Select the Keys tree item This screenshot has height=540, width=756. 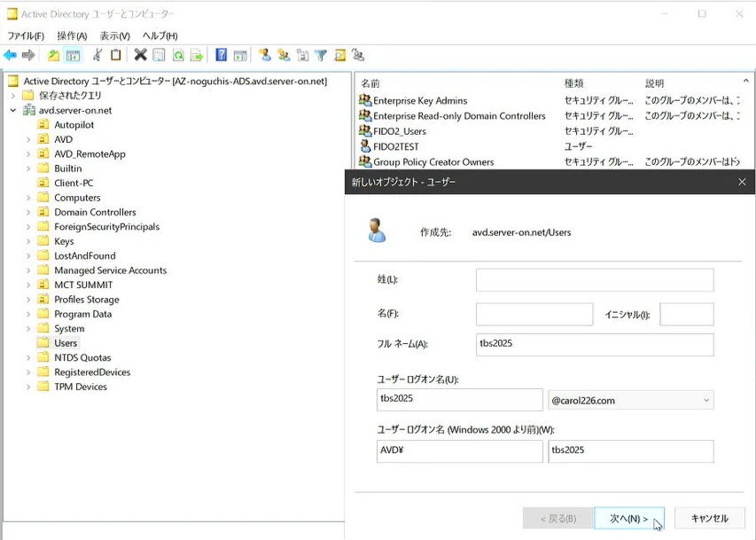(64, 241)
